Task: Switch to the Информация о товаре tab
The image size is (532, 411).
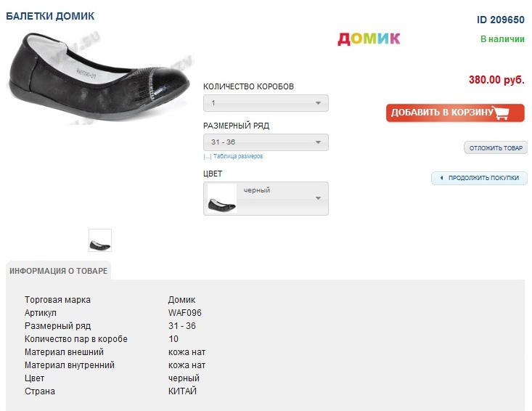Action: click(59, 271)
